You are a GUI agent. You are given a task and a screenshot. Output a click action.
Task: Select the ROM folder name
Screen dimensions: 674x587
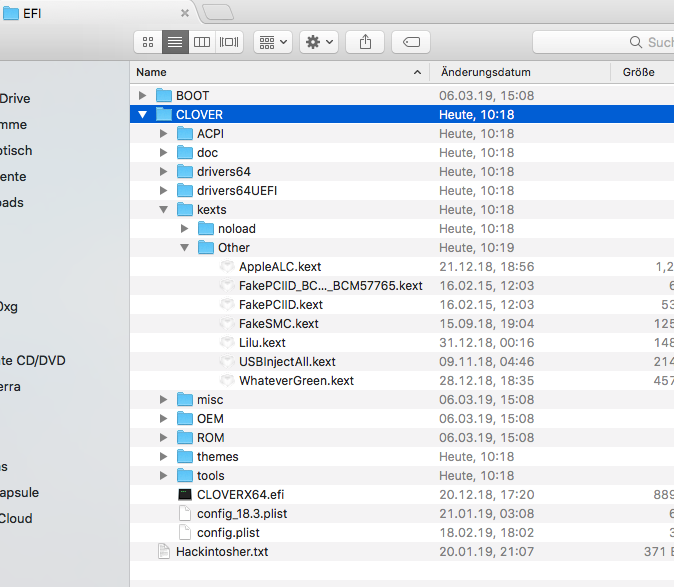point(211,437)
